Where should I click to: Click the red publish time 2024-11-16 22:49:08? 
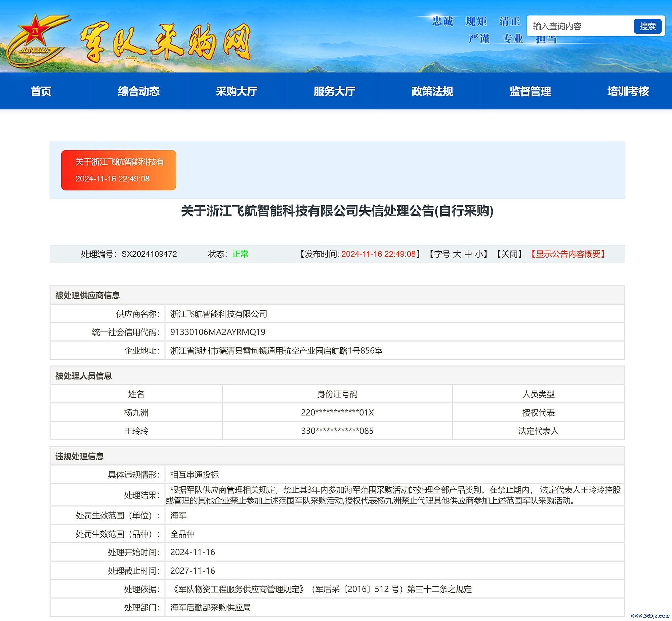[379, 254]
